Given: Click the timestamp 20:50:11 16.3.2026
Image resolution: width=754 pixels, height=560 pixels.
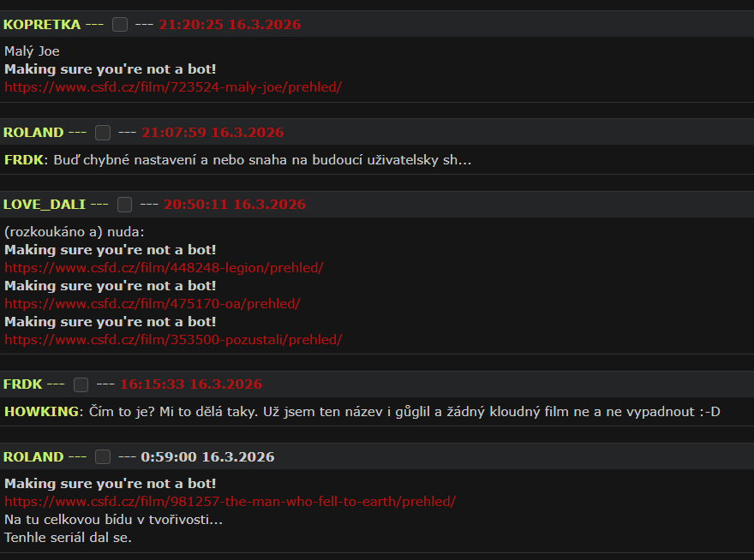Looking at the screenshot, I should 235,205.
